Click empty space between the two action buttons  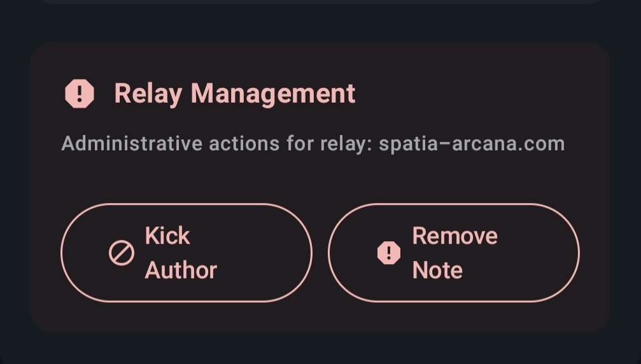coord(320,253)
